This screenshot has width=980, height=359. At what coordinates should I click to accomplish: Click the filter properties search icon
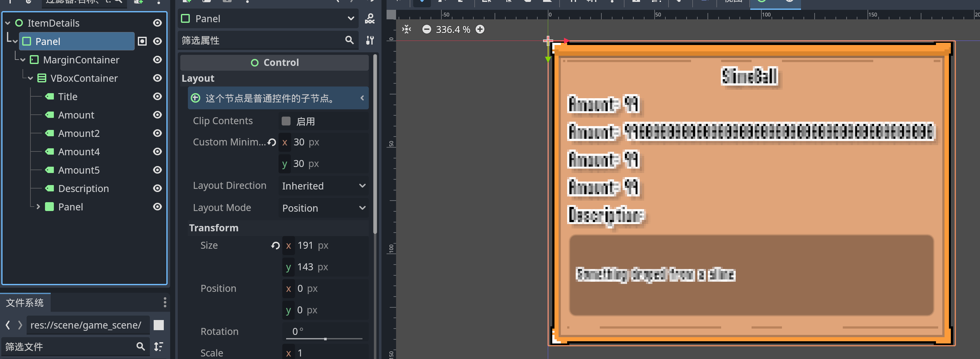pos(349,40)
